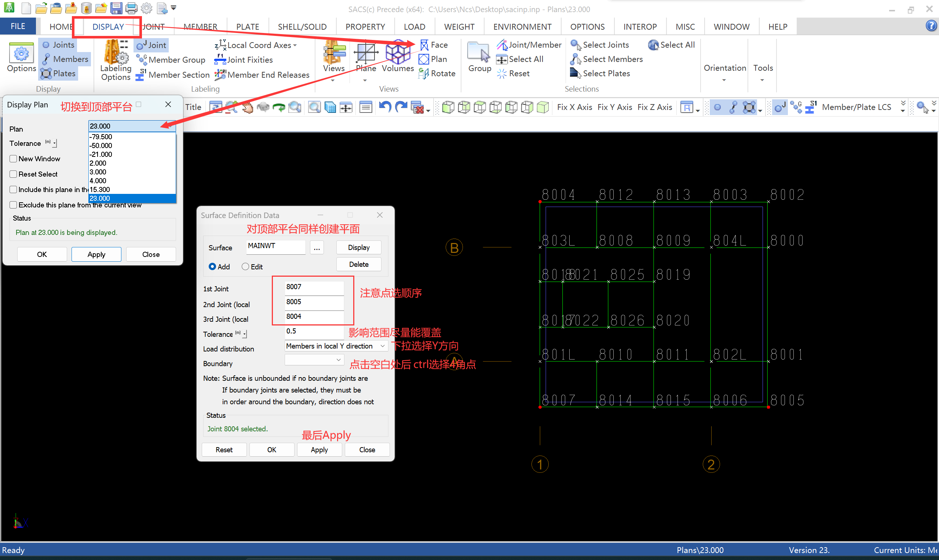Click the Undo arrow in toolbar
Screen dimensions: 939x560
tap(384, 107)
